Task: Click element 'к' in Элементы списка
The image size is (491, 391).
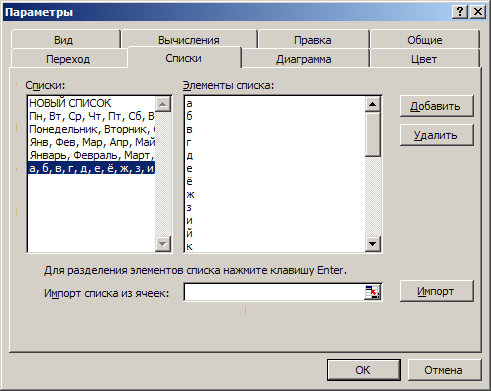Action: (x=189, y=246)
